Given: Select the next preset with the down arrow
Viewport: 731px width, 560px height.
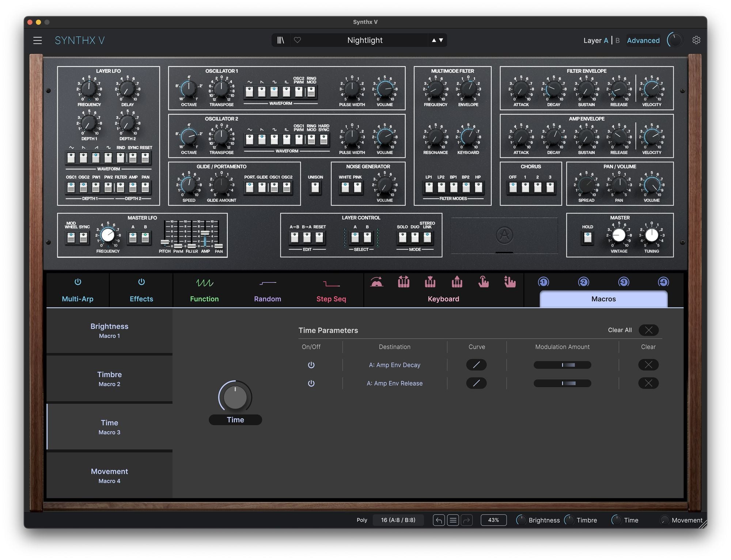Looking at the screenshot, I should click(441, 40).
